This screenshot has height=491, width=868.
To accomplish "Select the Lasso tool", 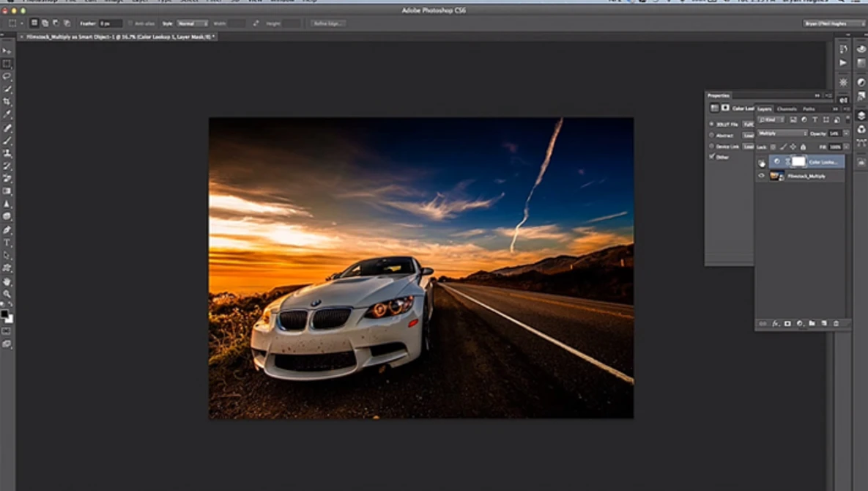I will pyautogui.click(x=7, y=76).
